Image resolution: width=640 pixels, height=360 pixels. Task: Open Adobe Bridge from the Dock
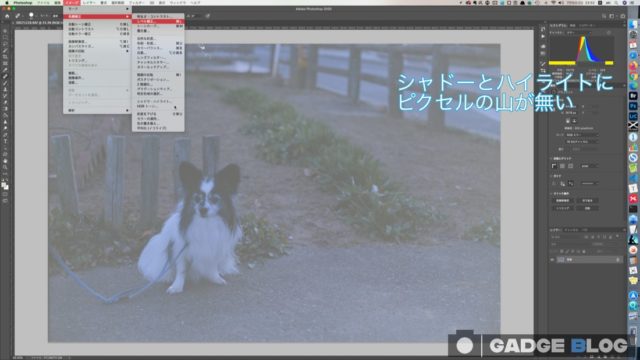pyautogui.click(x=633, y=96)
